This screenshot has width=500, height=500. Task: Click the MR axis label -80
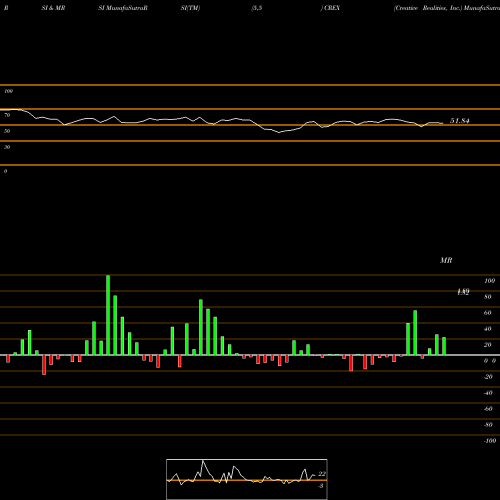(488, 425)
